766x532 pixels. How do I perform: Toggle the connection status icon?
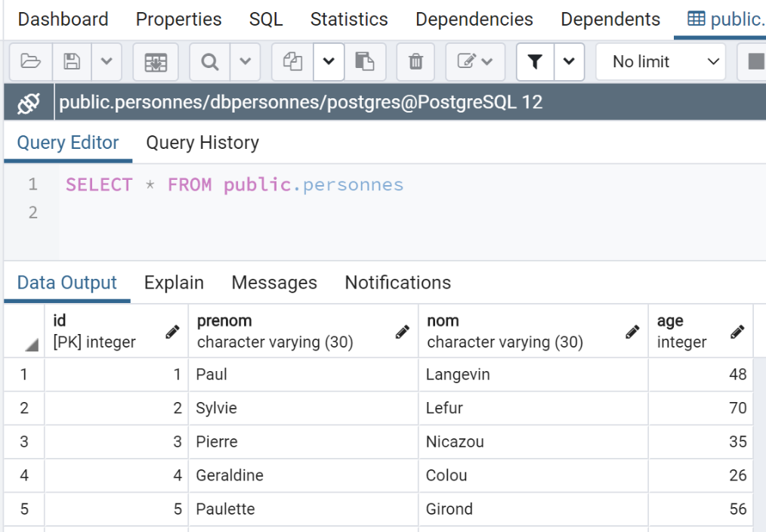point(28,102)
